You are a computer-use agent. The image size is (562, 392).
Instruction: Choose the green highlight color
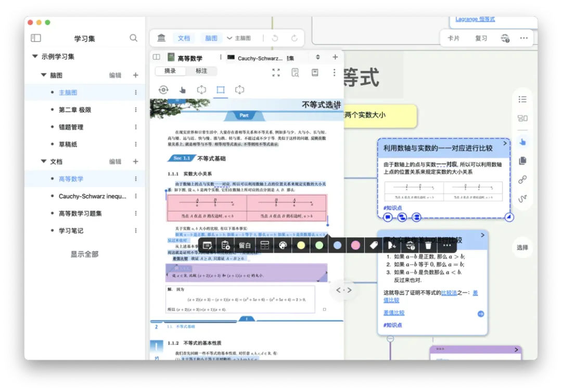[x=320, y=245]
